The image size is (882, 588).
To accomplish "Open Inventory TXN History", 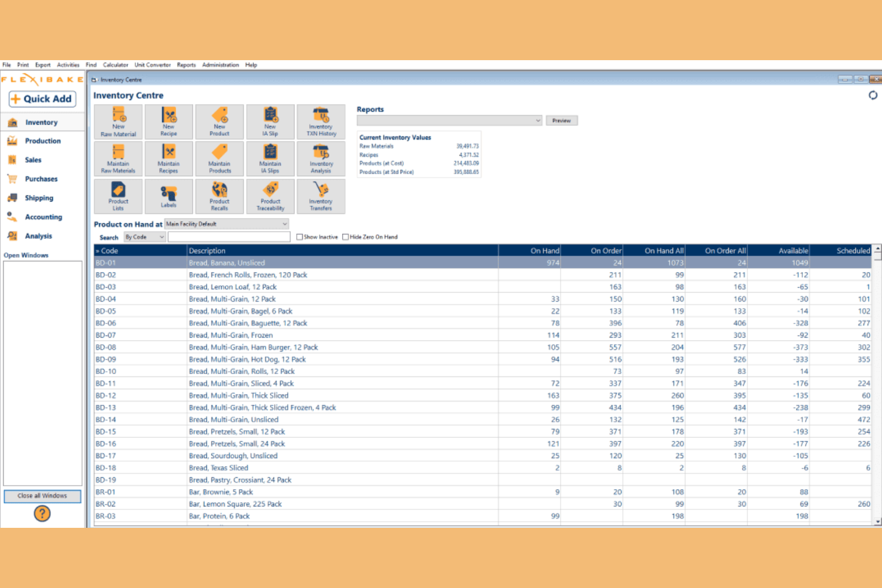I will point(321,122).
